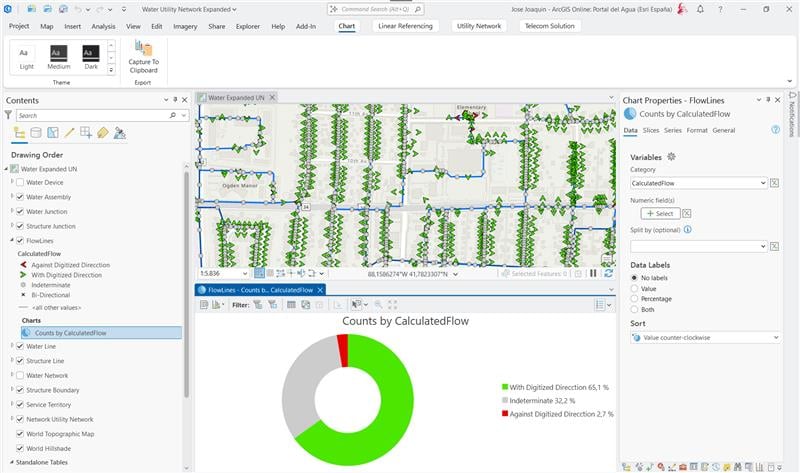This screenshot has width=800, height=473.
Task: Select the Dark chart theme
Action: [x=91, y=58]
